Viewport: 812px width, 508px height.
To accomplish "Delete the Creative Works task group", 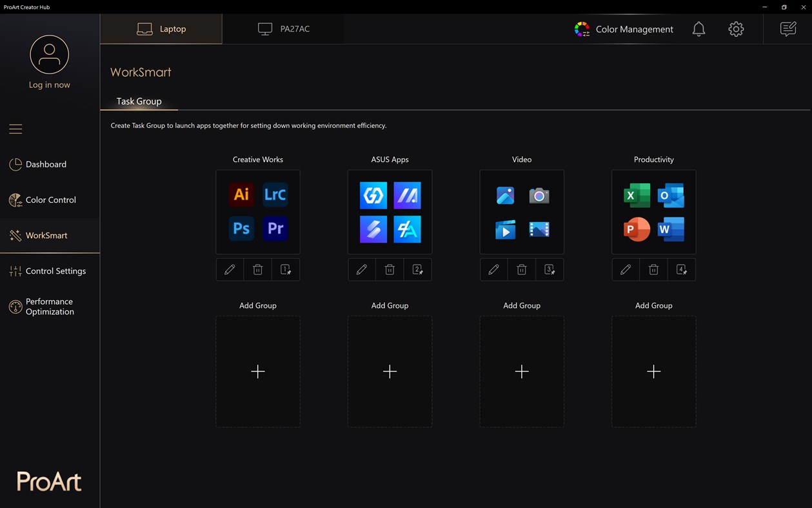I will point(257,270).
